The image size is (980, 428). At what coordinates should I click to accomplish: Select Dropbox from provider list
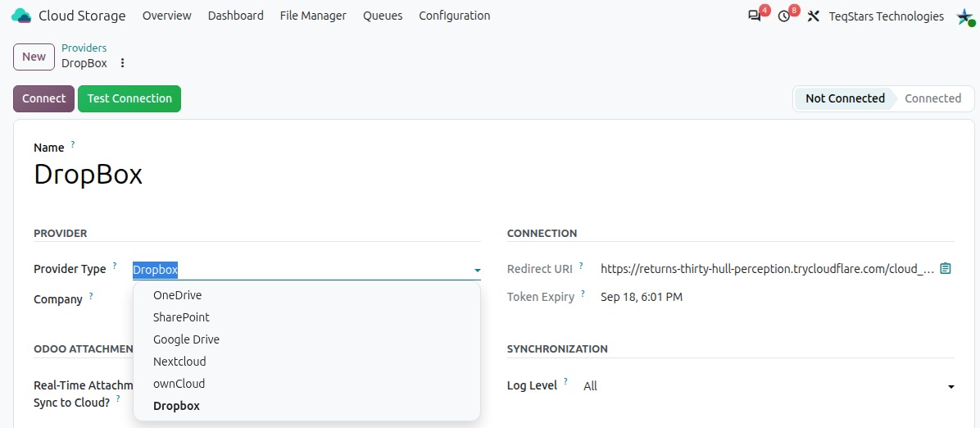pyautogui.click(x=307, y=406)
